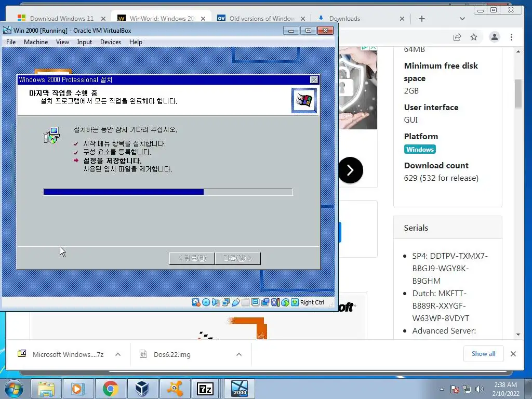Click the recording indicator in VirtualBox status bar
The width and height of the screenshot is (532, 399).
[265, 302]
